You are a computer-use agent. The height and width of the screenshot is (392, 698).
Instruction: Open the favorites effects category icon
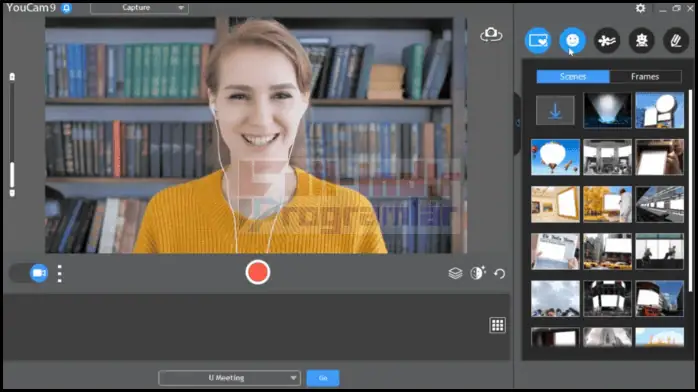[538, 41]
